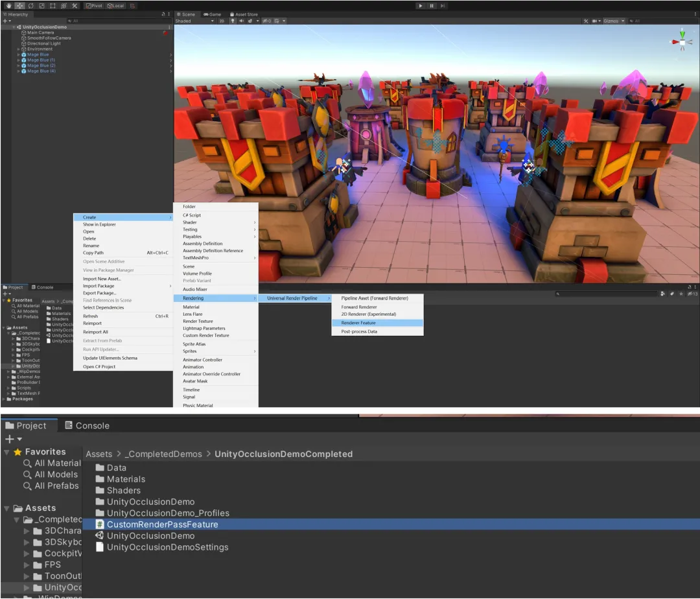This screenshot has height=599, width=700.
Task: Select Renderer Feature in the URP submenu
Action: tap(378, 323)
